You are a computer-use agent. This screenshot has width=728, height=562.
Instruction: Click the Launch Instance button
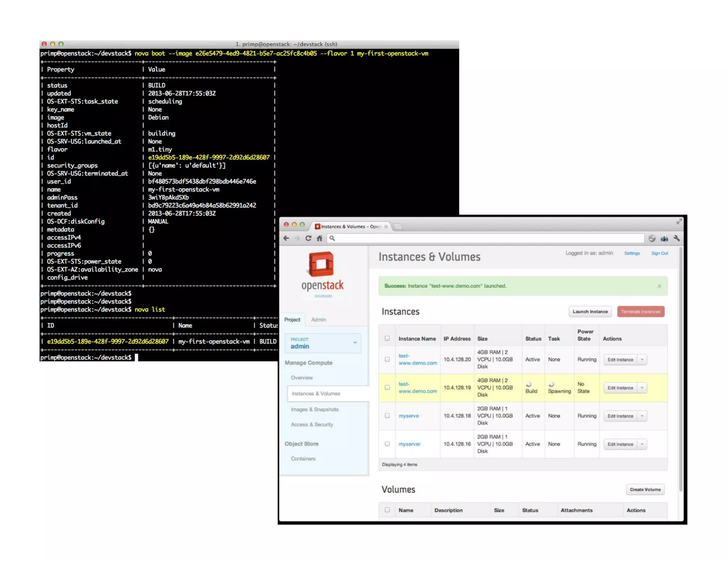590,312
